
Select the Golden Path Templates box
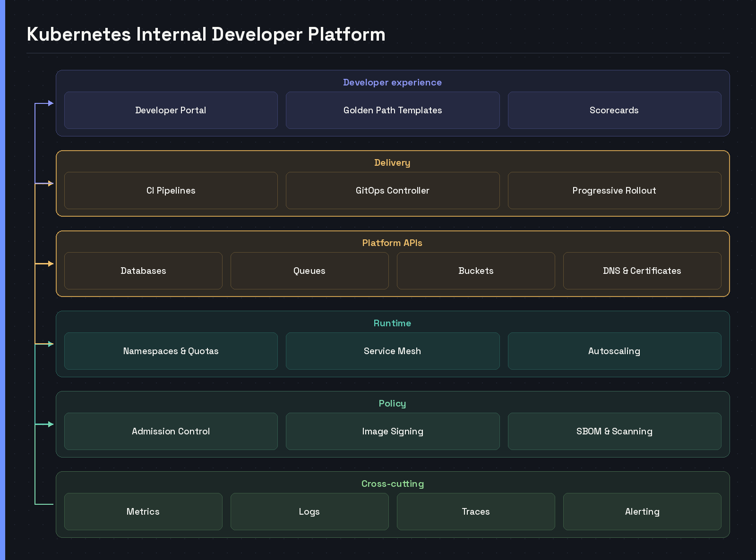pyautogui.click(x=393, y=110)
